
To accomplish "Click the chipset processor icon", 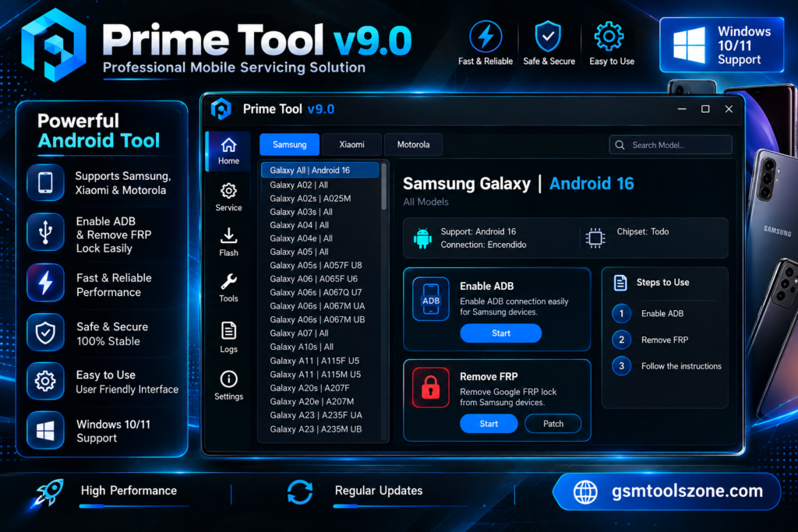I will click(595, 238).
